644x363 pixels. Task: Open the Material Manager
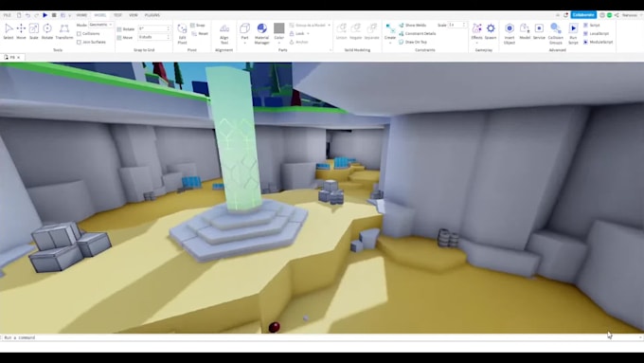pyautogui.click(x=261, y=33)
